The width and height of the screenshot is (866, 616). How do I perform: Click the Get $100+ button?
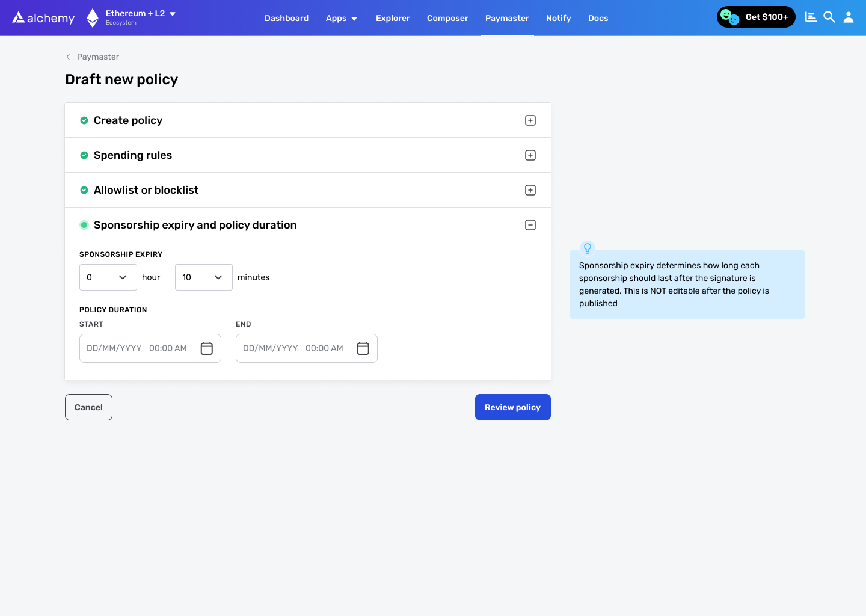tap(756, 17)
